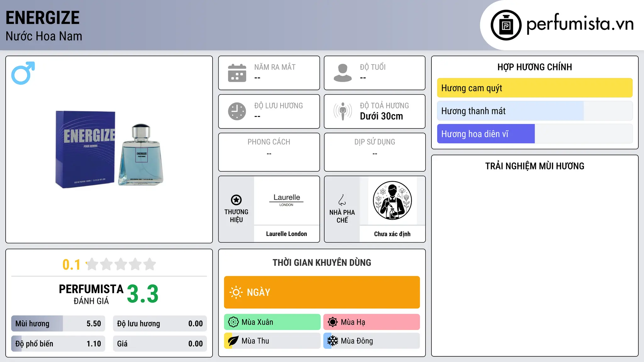Click the Nước Hoa Nam subtitle

[44, 36]
